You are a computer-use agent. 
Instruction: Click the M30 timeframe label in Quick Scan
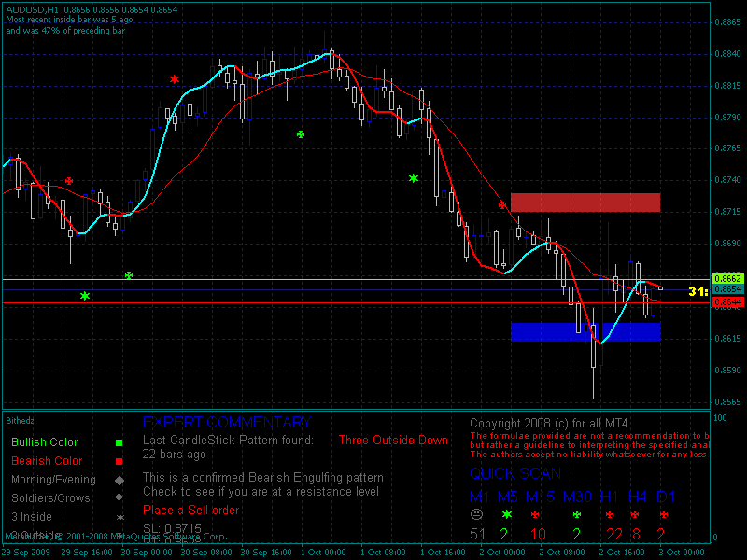point(577,497)
